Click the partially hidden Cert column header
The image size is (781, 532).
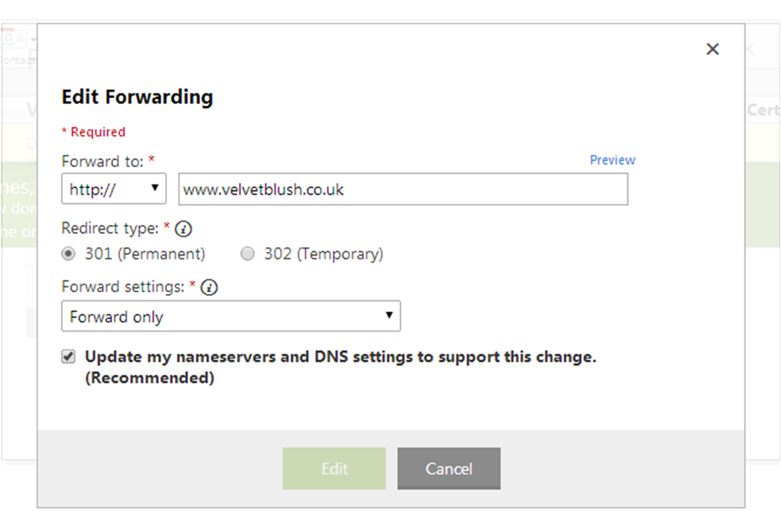(763, 110)
